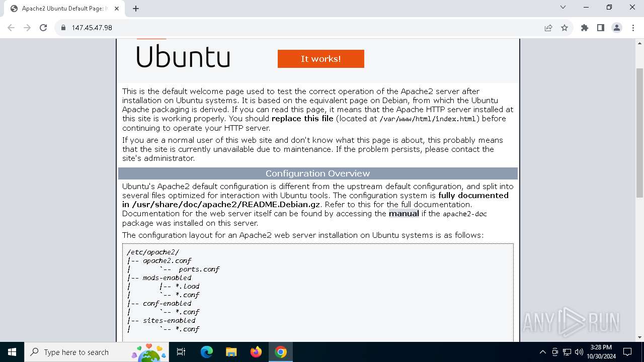Open the manual link
Screen dimensions: 644x362
404,214
